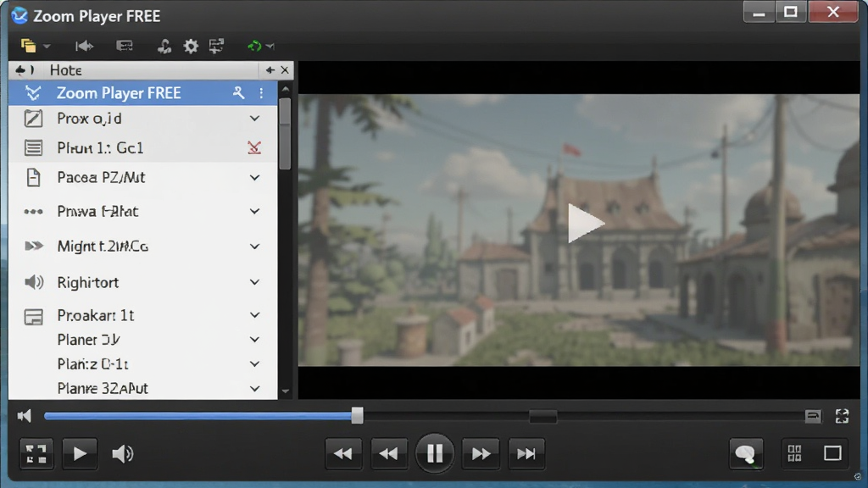This screenshot has width=868, height=488.
Task: Click the fast-forward icon beside 'Mignt t.2ı#Co'
Action: 34,247
